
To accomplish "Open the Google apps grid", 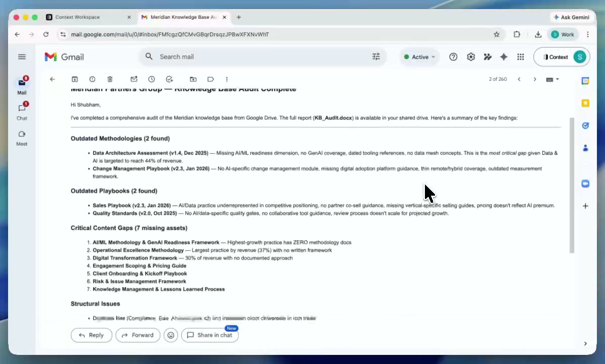I will coord(521,57).
